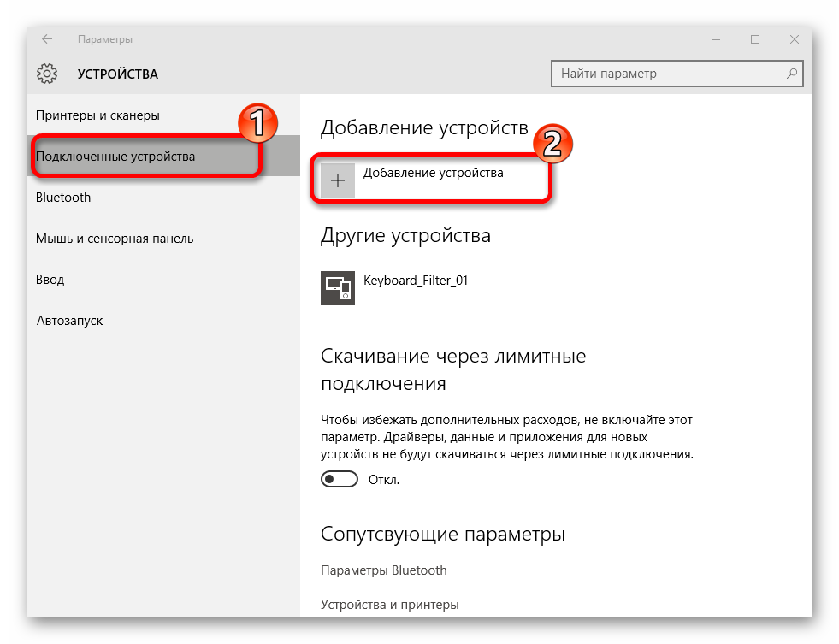The height and width of the screenshot is (644, 839).
Task: Open Устройства и принтеры link
Action: click(389, 605)
